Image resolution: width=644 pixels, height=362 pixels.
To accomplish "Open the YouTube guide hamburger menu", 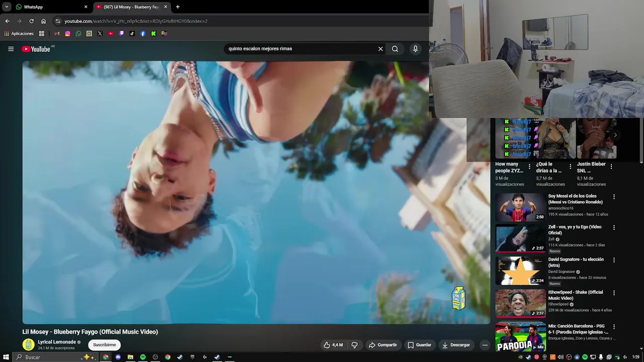I will [x=11, y=49].
